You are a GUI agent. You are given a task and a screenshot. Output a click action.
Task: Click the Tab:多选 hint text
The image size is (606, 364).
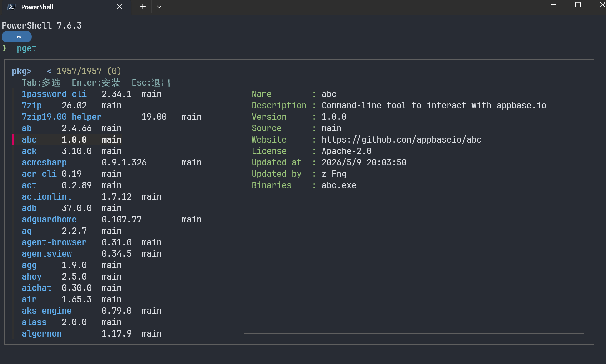[x=41, y=83]
